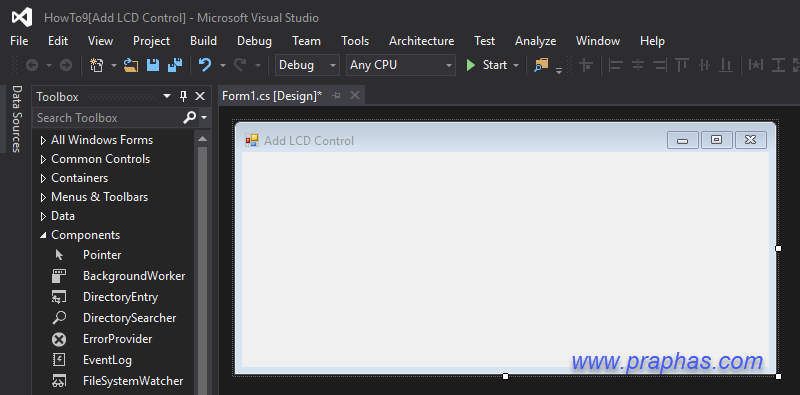Viewport: 800px width, 395px height.
Task: Open the Architecture menu
Action: (x=421, y=41)
